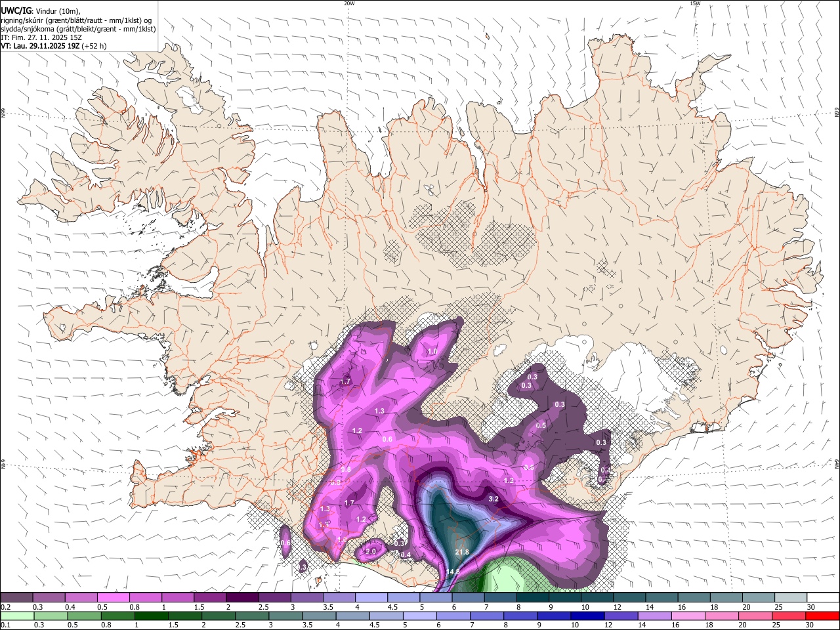Click the 15W longitude label at top

pos(695,3)
